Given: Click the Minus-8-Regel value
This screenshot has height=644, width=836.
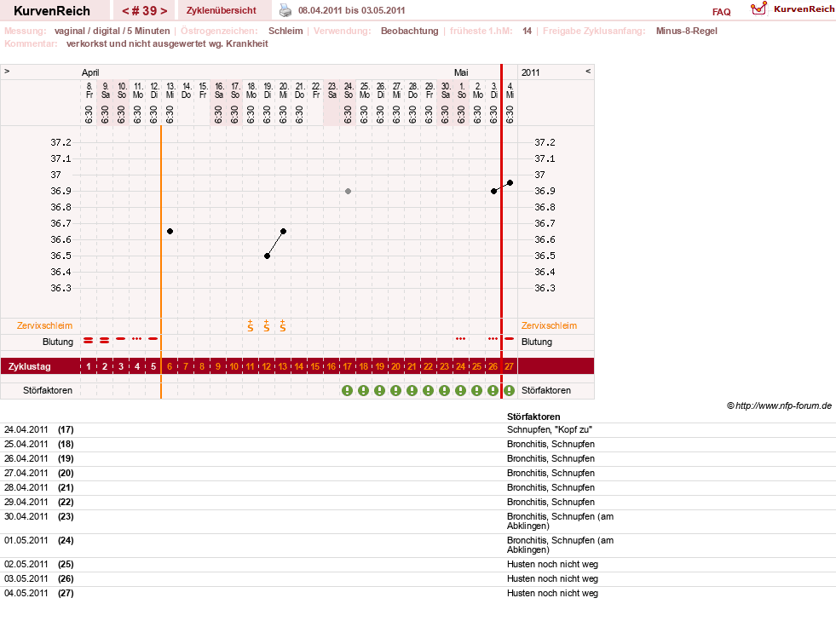Looking at the screenshot, I should tap(687, 31).
